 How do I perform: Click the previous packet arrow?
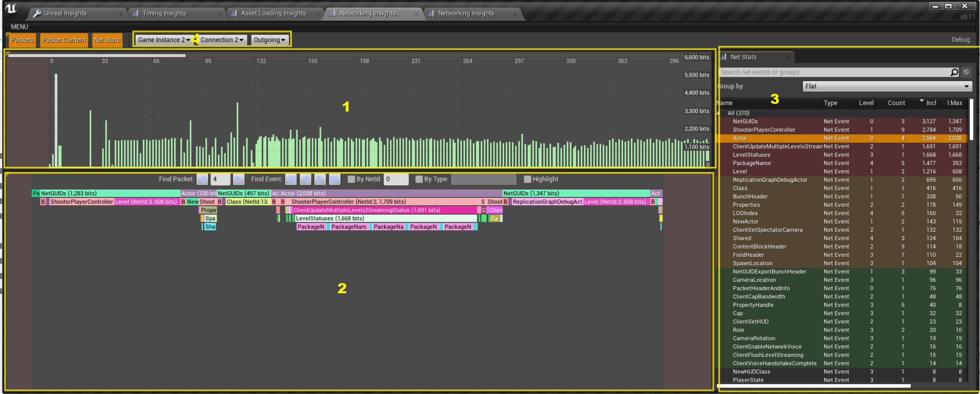(202, 179)
